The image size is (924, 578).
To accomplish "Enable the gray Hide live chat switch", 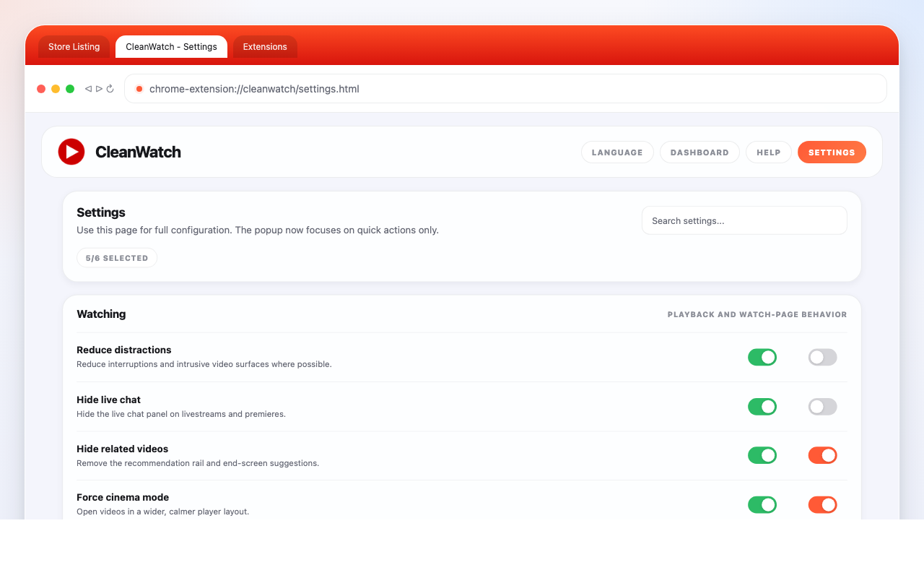I will (x=822, y=407).
